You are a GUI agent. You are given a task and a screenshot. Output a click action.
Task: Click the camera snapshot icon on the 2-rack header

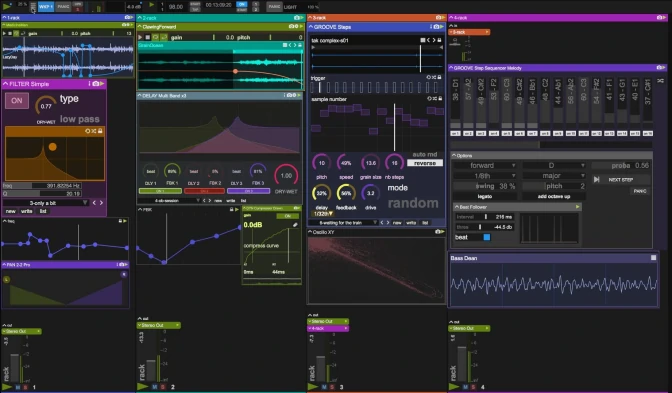click(x=297, y=18)
